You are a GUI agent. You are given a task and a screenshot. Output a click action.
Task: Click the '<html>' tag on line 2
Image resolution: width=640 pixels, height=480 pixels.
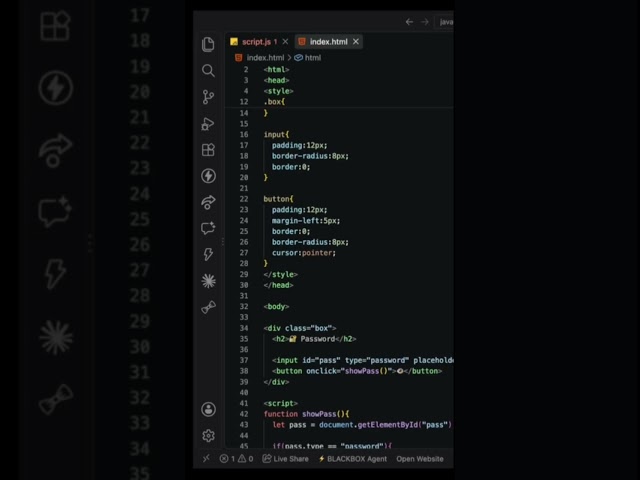276,69
